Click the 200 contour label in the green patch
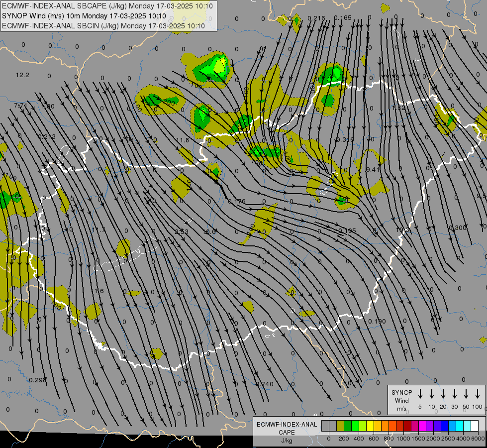487x448 pixels. point(170,102)
